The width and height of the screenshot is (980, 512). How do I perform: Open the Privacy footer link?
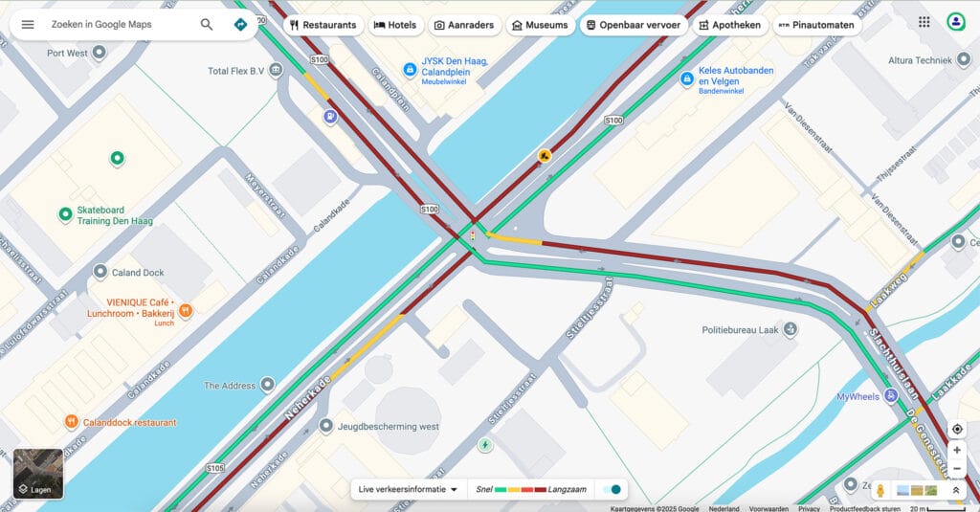click(x=809, y=509)
